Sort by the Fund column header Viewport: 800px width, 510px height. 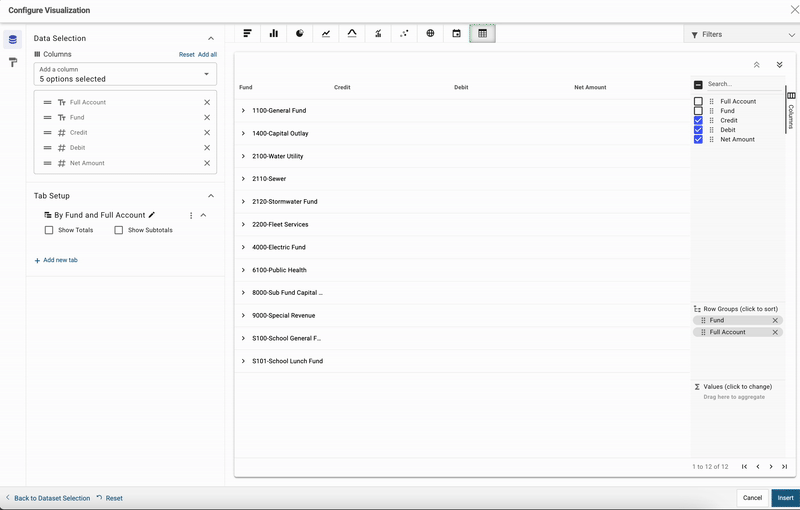[x=246, y=87]
